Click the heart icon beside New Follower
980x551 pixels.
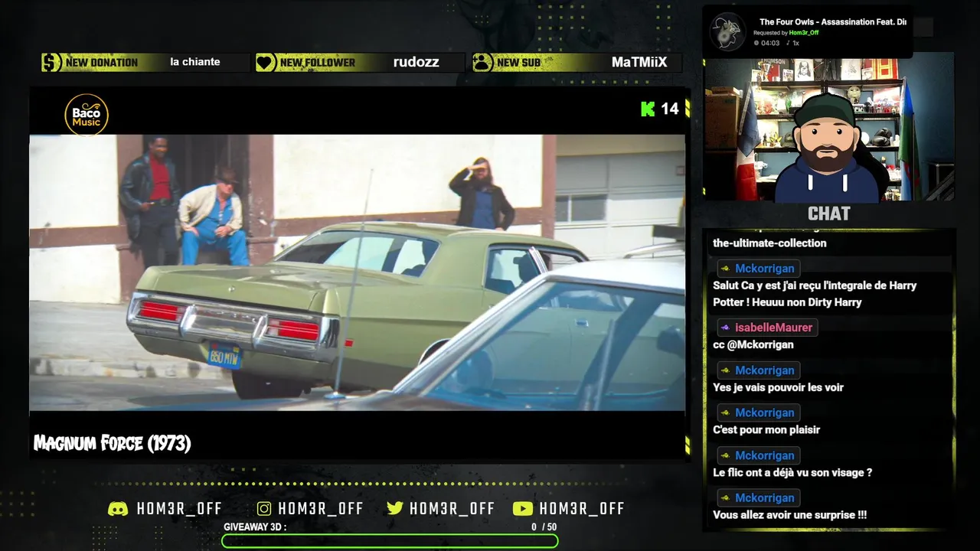pos(266,62)
